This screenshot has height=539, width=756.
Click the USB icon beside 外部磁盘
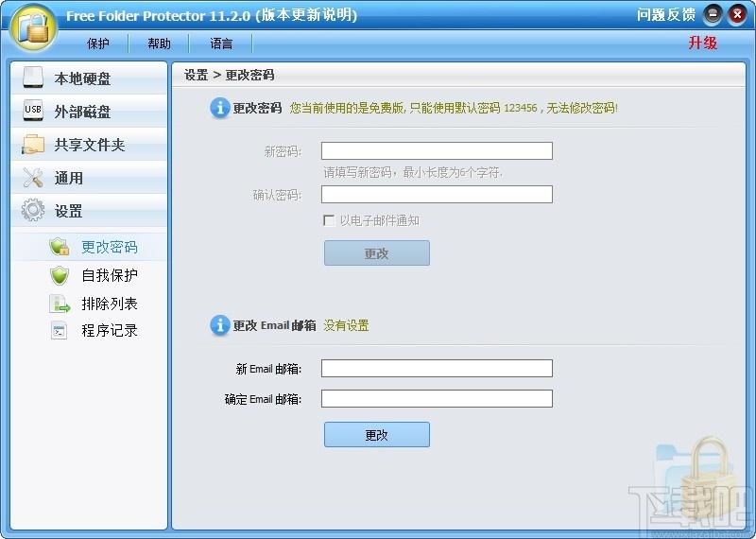pos(33,111)
